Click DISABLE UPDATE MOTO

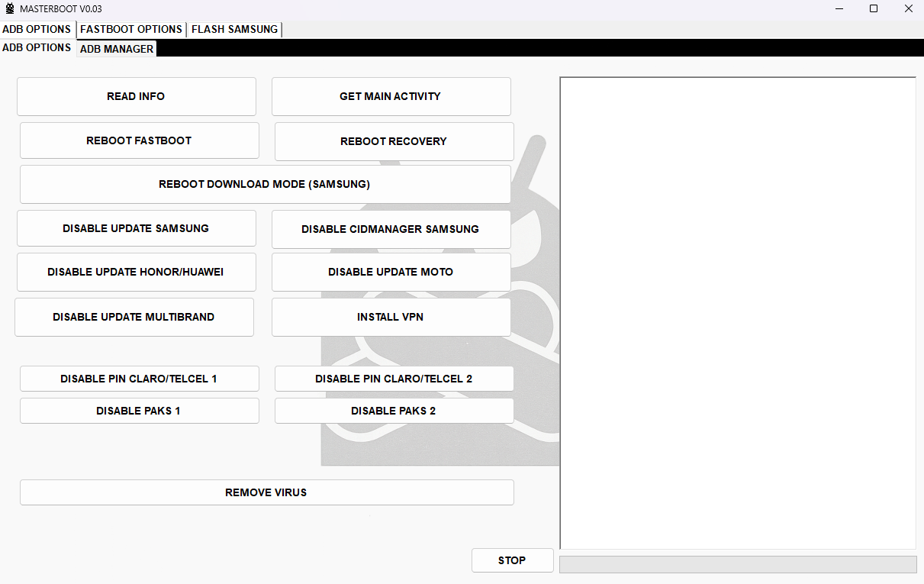[391, 272]
